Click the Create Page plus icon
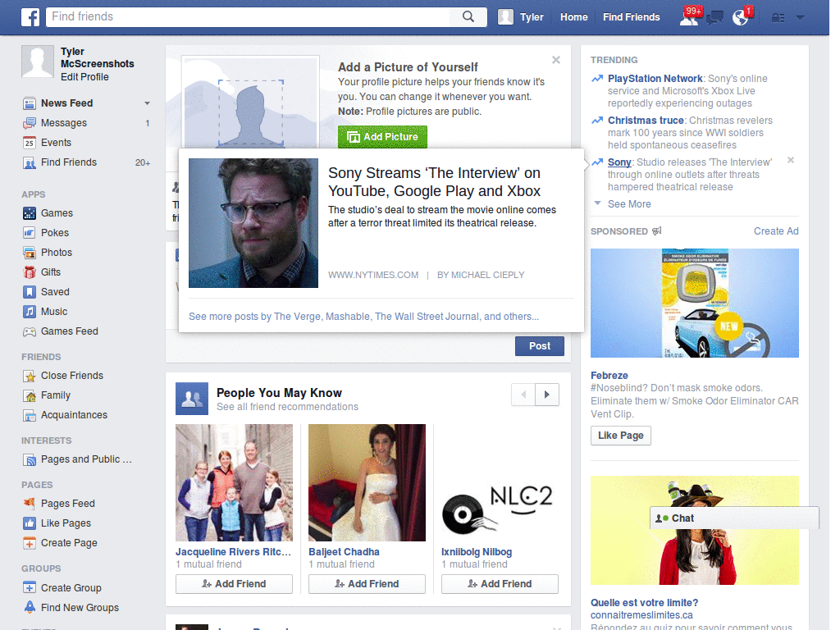 coord(30,543)
